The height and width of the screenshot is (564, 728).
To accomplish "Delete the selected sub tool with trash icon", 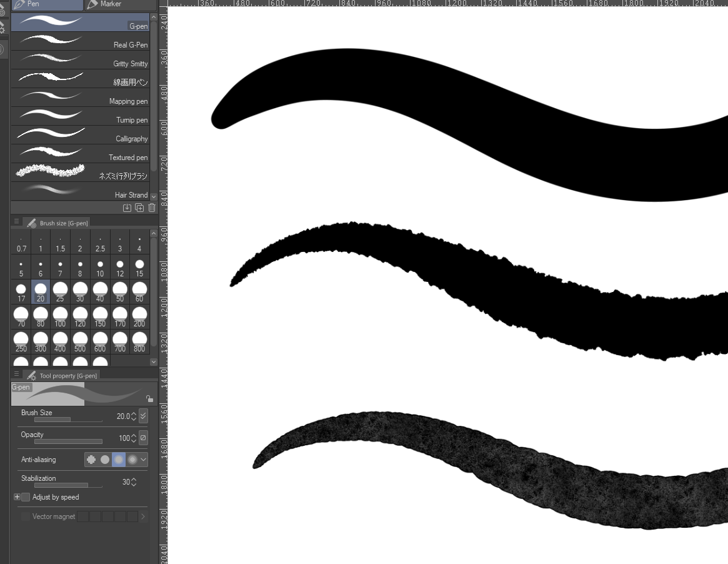I will click(x=152, y=208).
